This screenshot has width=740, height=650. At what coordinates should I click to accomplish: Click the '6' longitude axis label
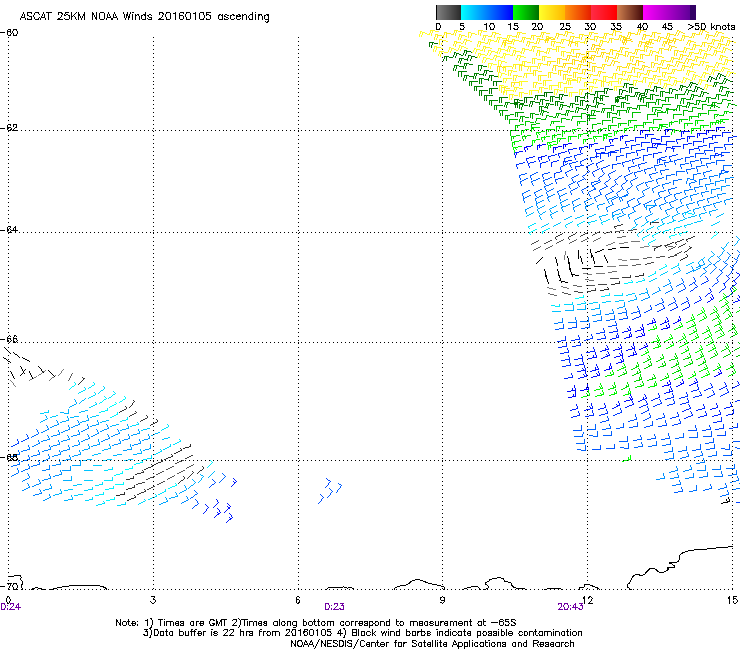tap(298, 600)
